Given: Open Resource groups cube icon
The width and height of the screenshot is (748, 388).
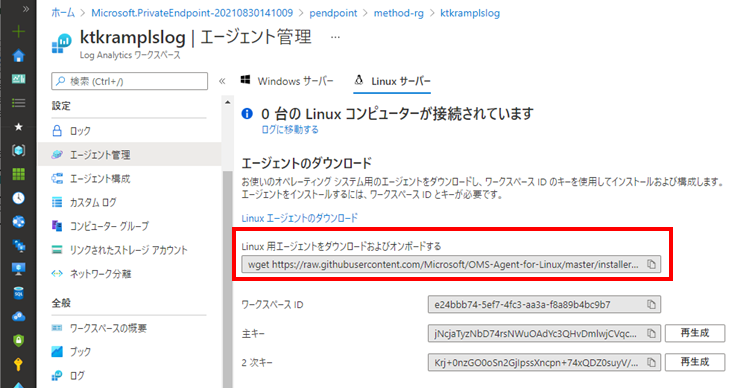Looking at the screenshot, I should [19, 150].
